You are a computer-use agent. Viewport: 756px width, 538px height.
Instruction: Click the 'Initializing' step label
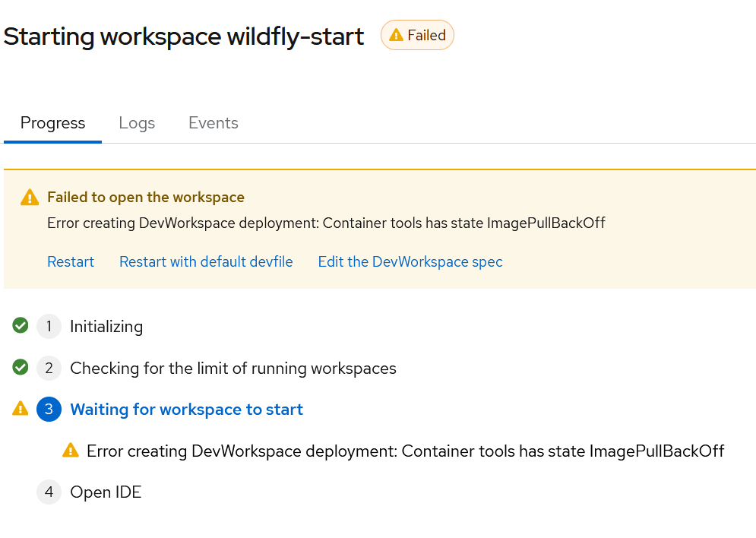click(x=106, y=327)
